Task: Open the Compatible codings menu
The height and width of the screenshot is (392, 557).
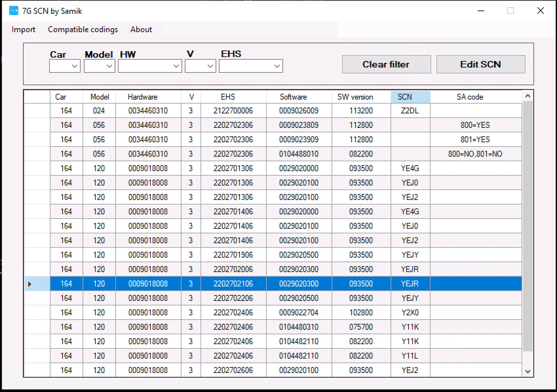Action: click(83, 29)
